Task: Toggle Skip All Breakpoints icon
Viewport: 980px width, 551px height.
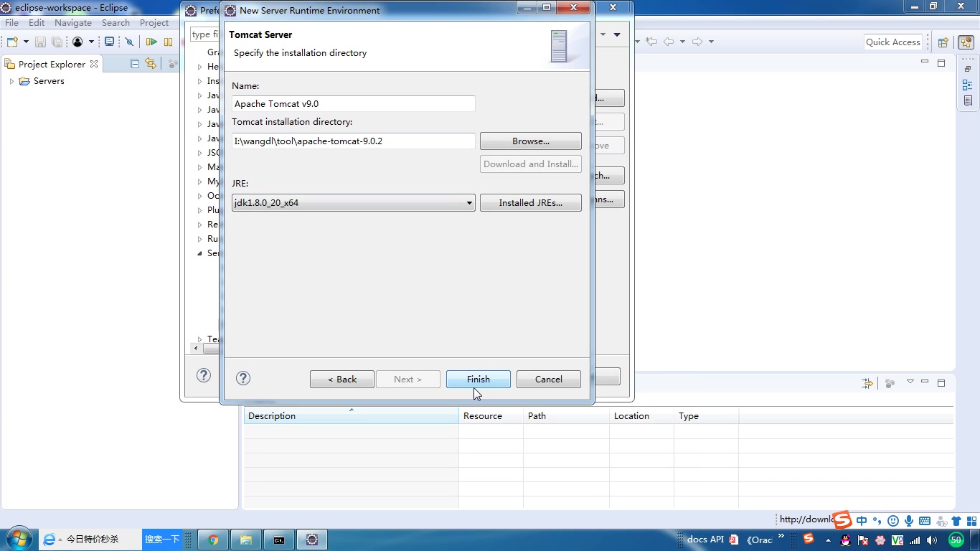Action: click(130, 42)
